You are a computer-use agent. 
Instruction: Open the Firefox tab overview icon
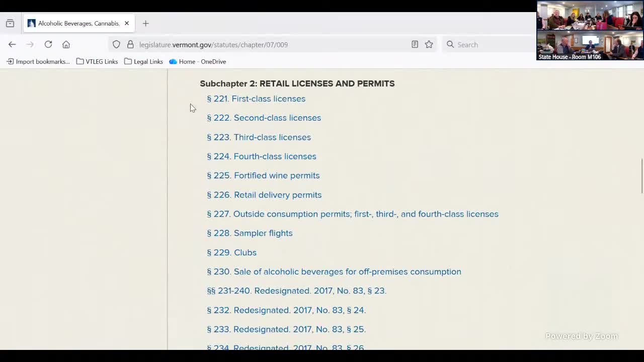10,23
